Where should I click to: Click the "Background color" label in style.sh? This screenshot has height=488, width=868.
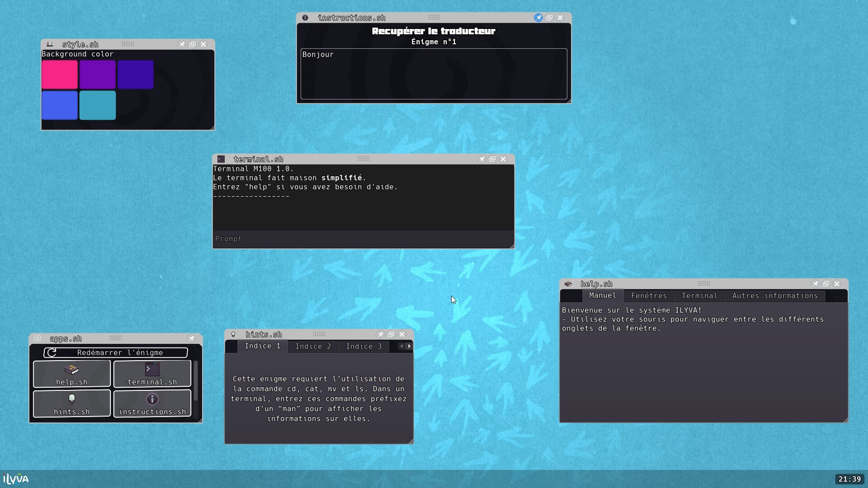click(77, 54)
